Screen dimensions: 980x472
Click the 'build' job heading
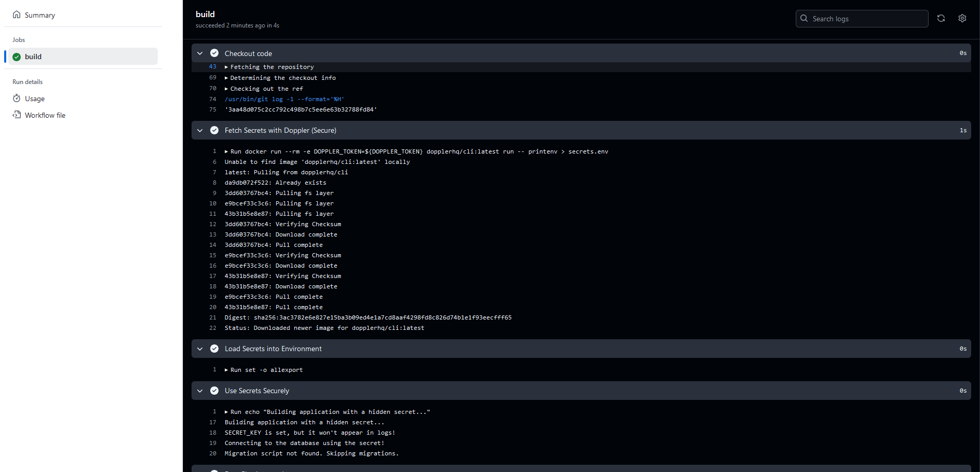pos(205,14)
